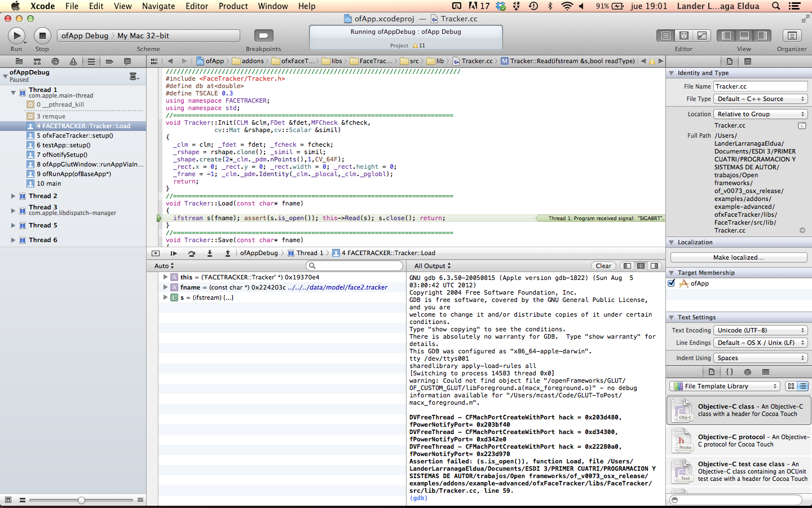Open the Code Snippet library
Screen dimensions: 812x508
pyautogui.click(x=730, y=372)
